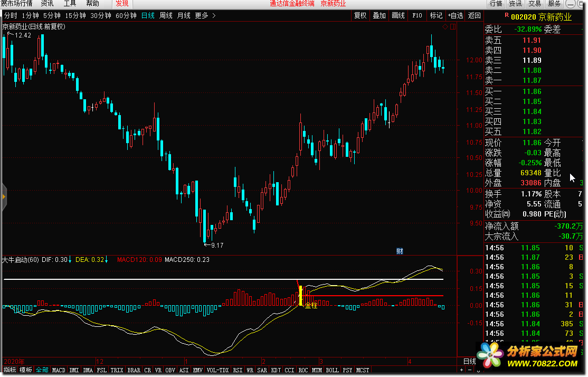Viewport: 588px width, 377px height.
Task: Click the 服务 service button
Action: 554,4
